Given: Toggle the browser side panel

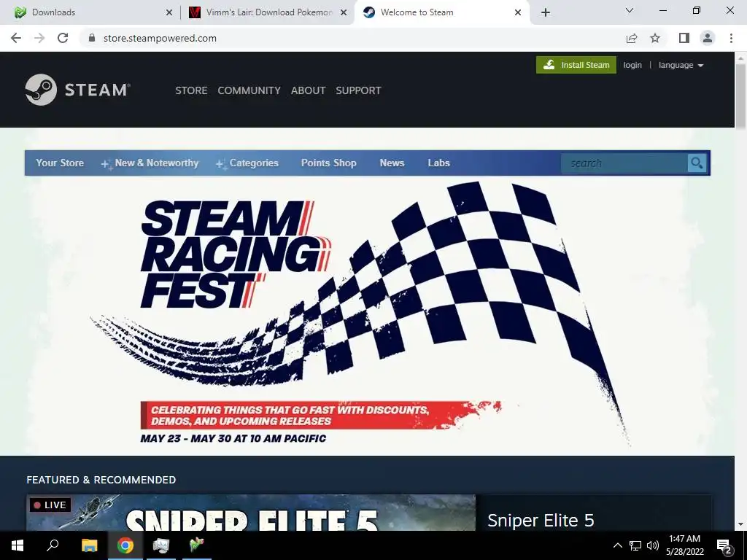Looking at the screenshot, I should [684, 38].
